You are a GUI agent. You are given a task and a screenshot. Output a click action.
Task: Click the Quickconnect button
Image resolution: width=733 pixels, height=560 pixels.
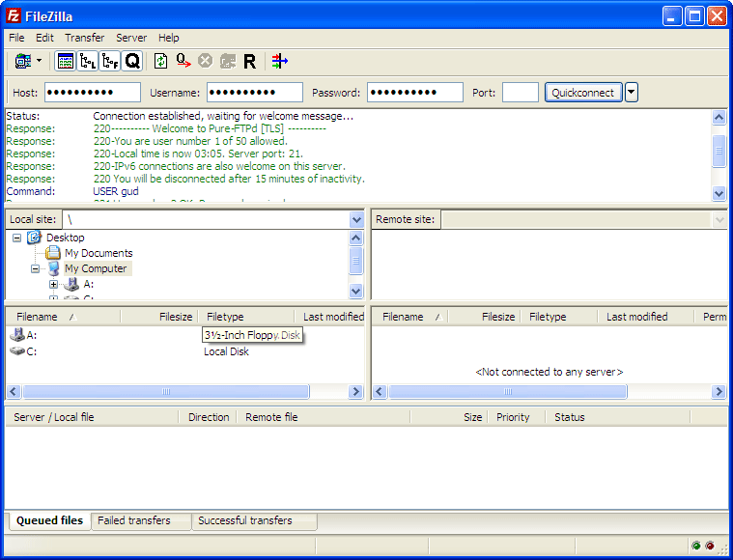click(582, 93)
